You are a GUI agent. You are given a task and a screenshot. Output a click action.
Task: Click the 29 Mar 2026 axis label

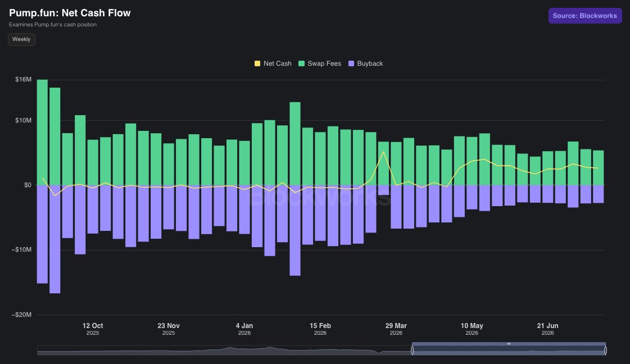(x=396, y=329)
